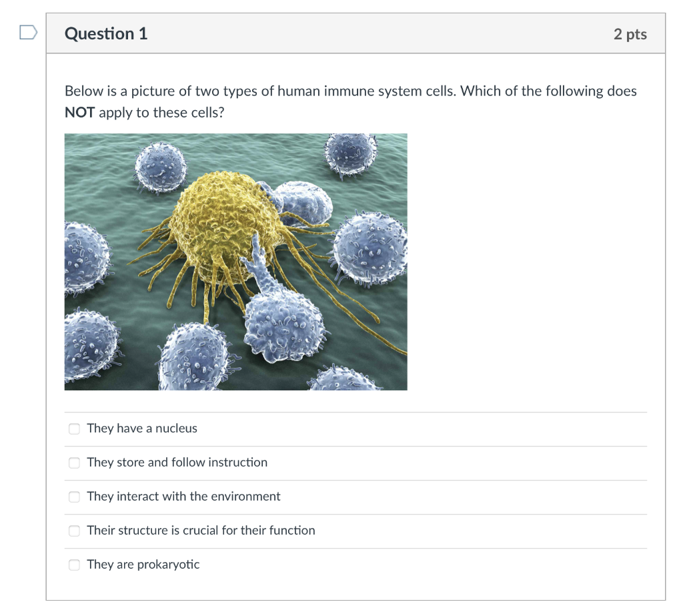The width and height of the screenshot is (683, 616).
Task: Check "They store and follow instruction" option
Action: pos(74,463)
